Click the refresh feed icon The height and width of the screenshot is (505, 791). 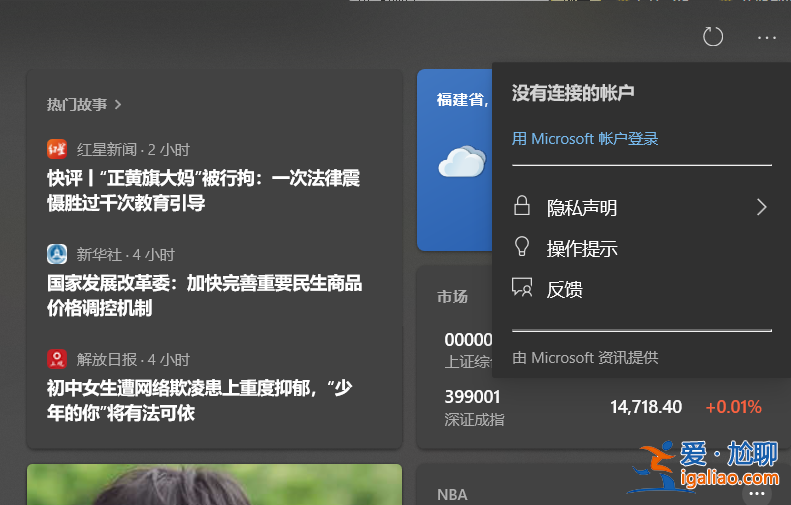[713, 37]
